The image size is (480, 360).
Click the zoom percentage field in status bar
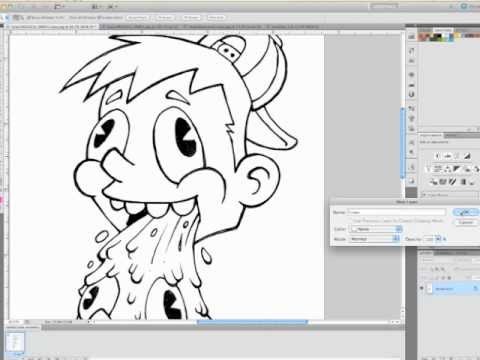pos(15,322)
